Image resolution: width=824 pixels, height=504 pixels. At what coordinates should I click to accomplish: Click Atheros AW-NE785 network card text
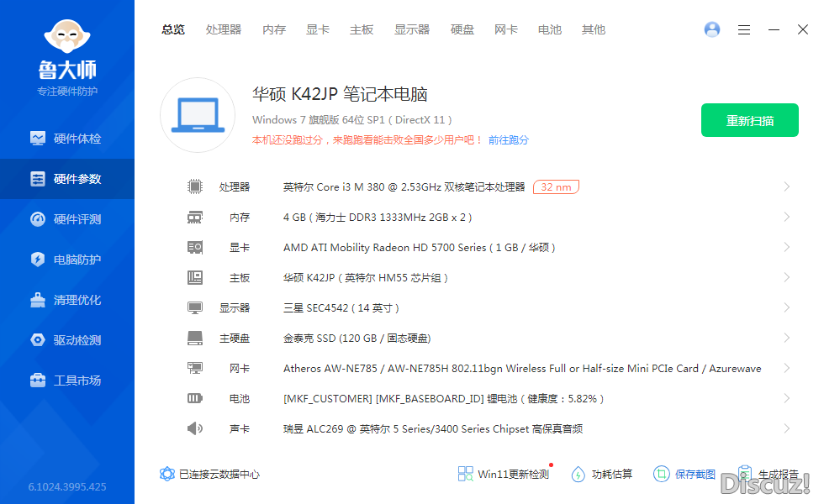pos(522,369)
